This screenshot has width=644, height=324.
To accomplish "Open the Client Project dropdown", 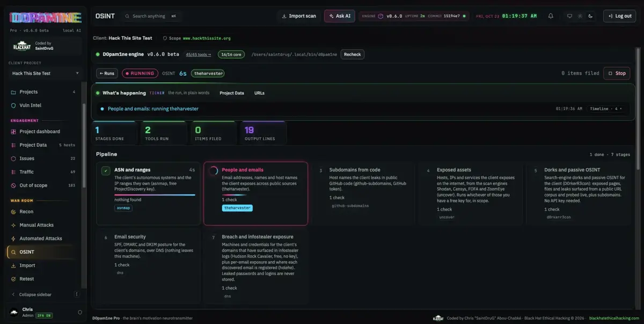I will click(x=45, y=73).
